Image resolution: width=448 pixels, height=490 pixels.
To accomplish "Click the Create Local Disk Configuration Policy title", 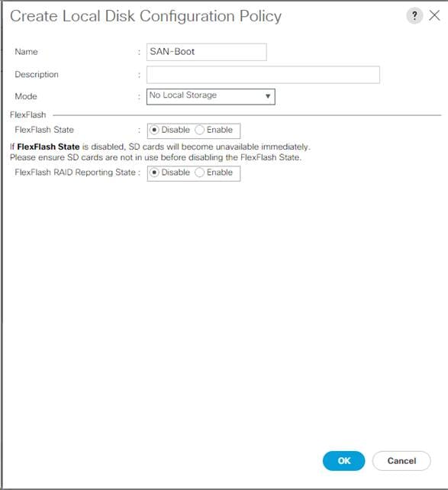I will coord(146,16).
